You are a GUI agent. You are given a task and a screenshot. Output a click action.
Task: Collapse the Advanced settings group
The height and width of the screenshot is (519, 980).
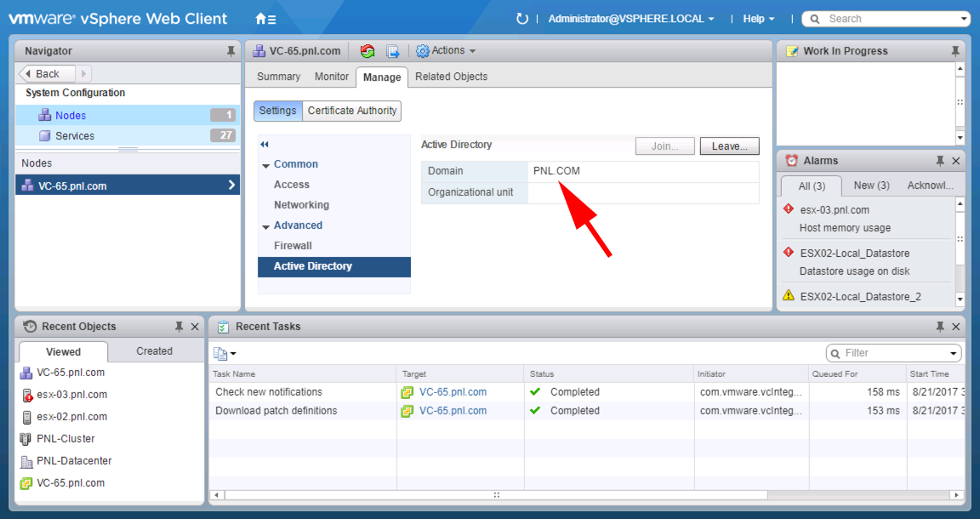[265, 226]
